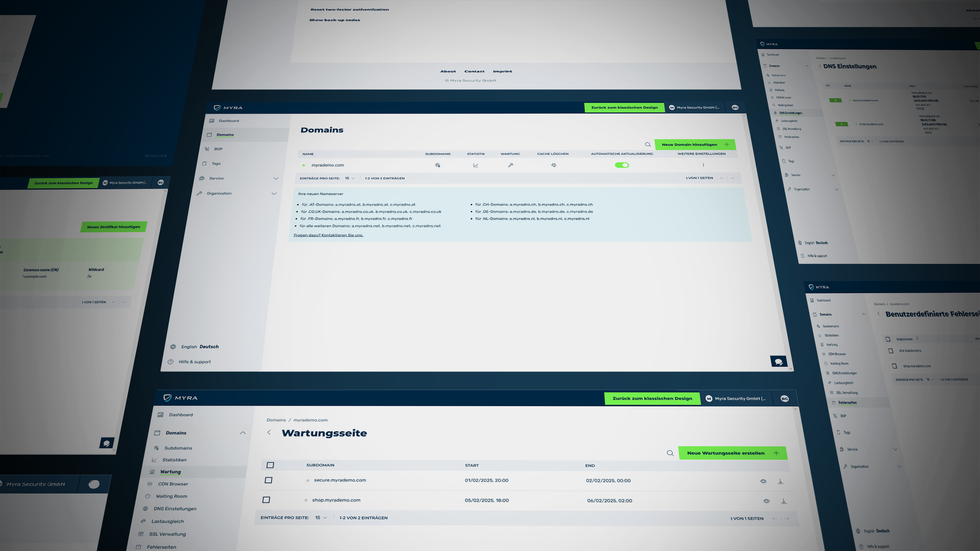Preview eye icon for secure.myrademo.com
This screenshot has height=551, width=980.
tap(763, 481)
